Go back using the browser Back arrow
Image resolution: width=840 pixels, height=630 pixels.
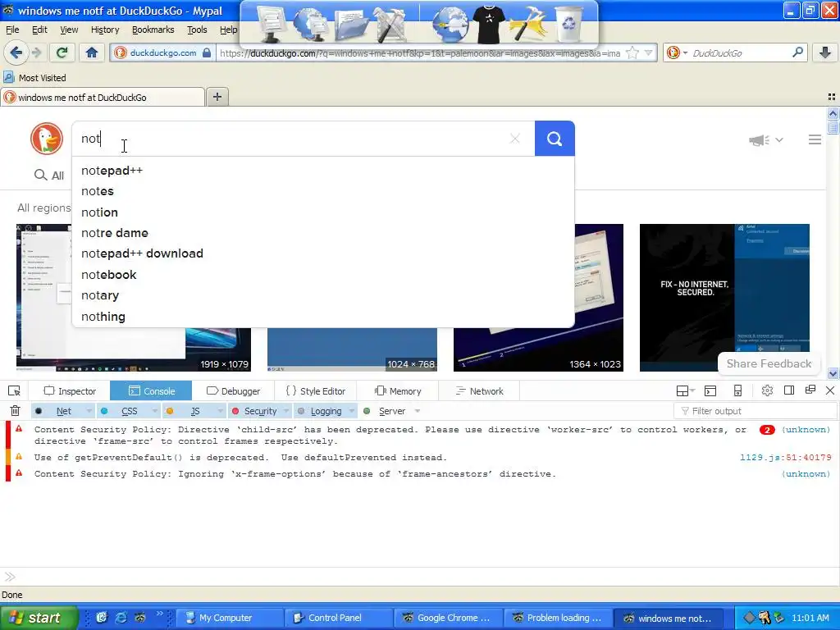(16, 52)
